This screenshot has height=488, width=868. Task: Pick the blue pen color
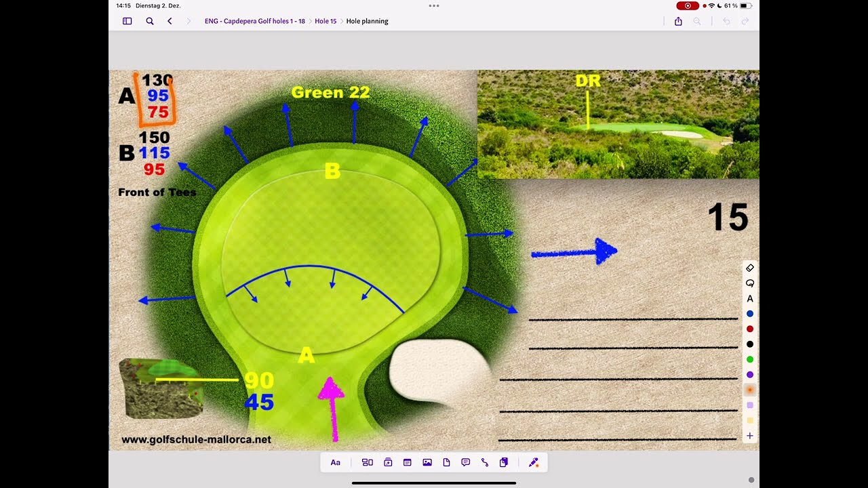click(x=750, y=314)
